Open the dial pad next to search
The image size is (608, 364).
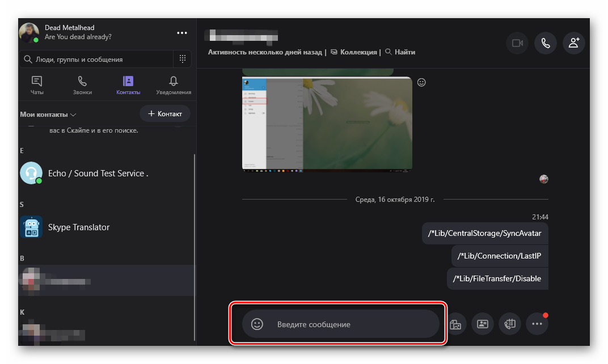(x=183, y=59)
